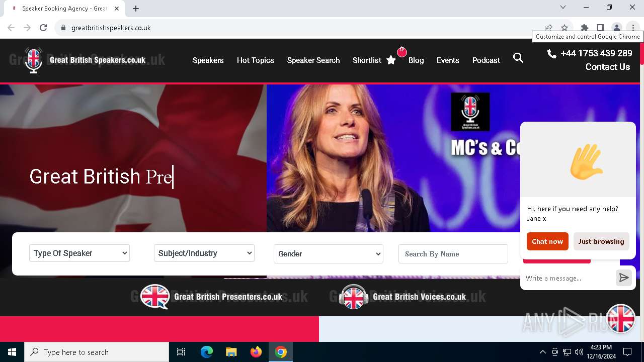
Task: Reload the page with the refresh icon
Action: click(43, 28)
